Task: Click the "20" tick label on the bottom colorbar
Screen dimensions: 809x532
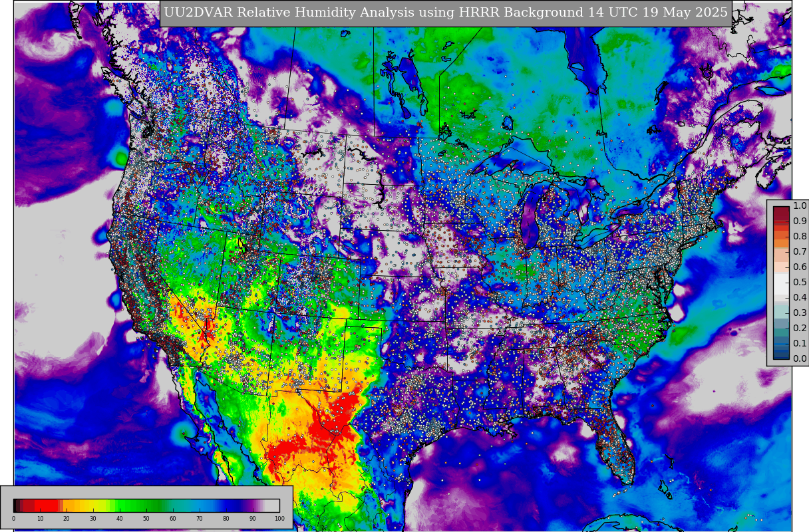Action: point(67,519)
